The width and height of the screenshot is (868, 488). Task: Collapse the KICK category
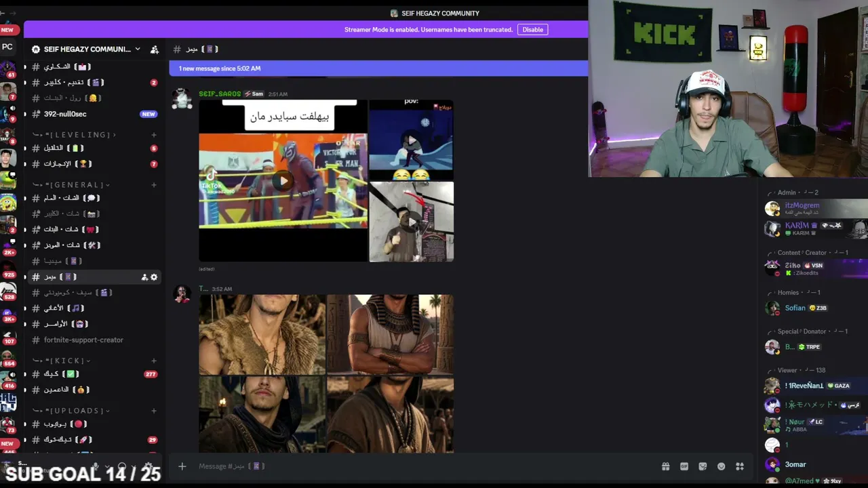tap(61, 361)
